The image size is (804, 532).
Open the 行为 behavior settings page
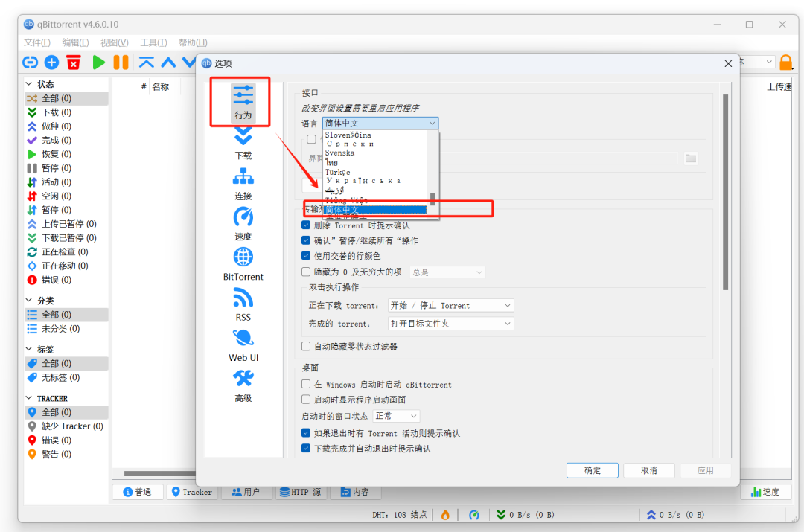[x=243, y=103]
